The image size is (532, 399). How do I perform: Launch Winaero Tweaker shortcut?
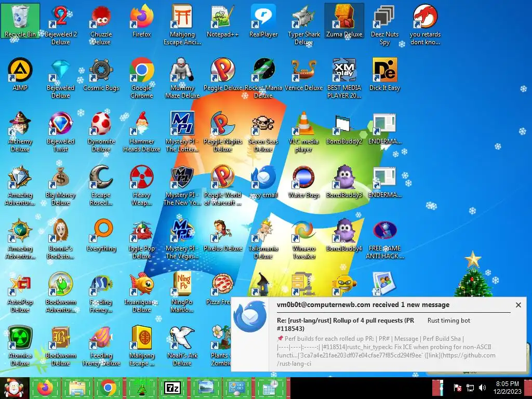[303, 239]
